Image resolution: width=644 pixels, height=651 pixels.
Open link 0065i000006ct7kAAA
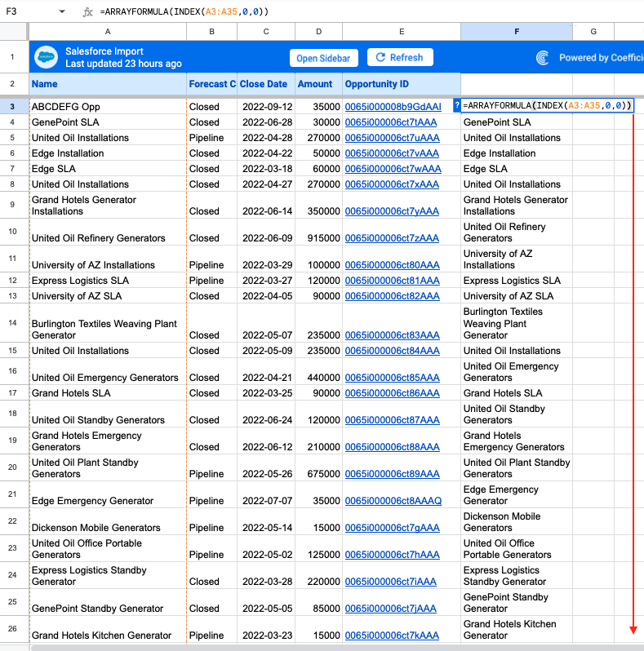click(392, 635)
